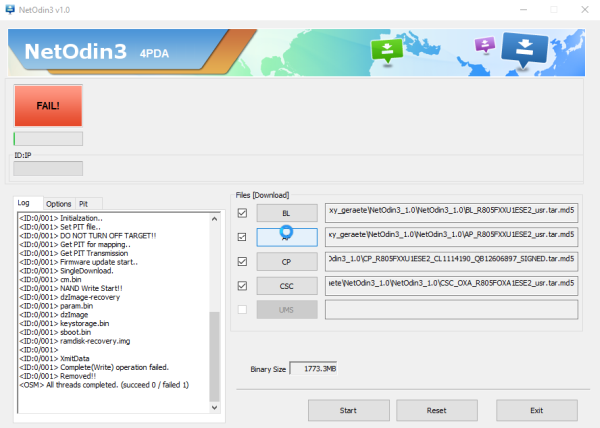Click the NetOdin3 title bar app icon
This screenshot has height=428, width=600.
click(x=10, y=10)
